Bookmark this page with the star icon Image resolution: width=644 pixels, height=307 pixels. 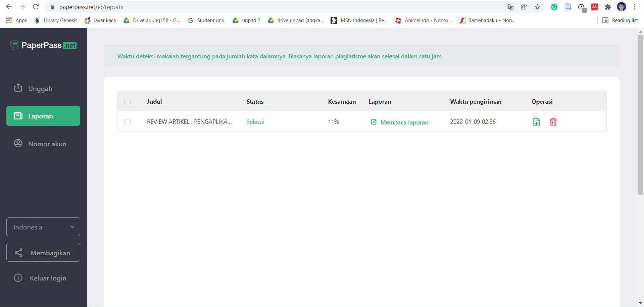point(537,7)
